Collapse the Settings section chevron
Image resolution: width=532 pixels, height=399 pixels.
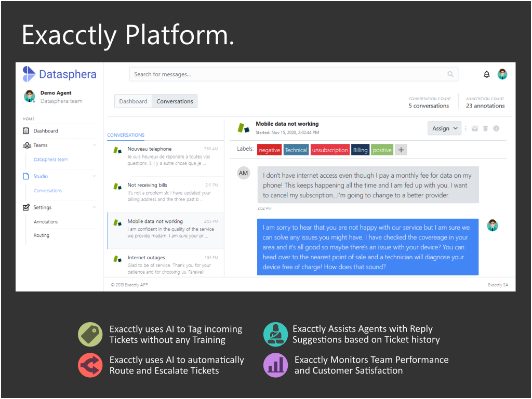pyautogui.click(x=95, y=207)
